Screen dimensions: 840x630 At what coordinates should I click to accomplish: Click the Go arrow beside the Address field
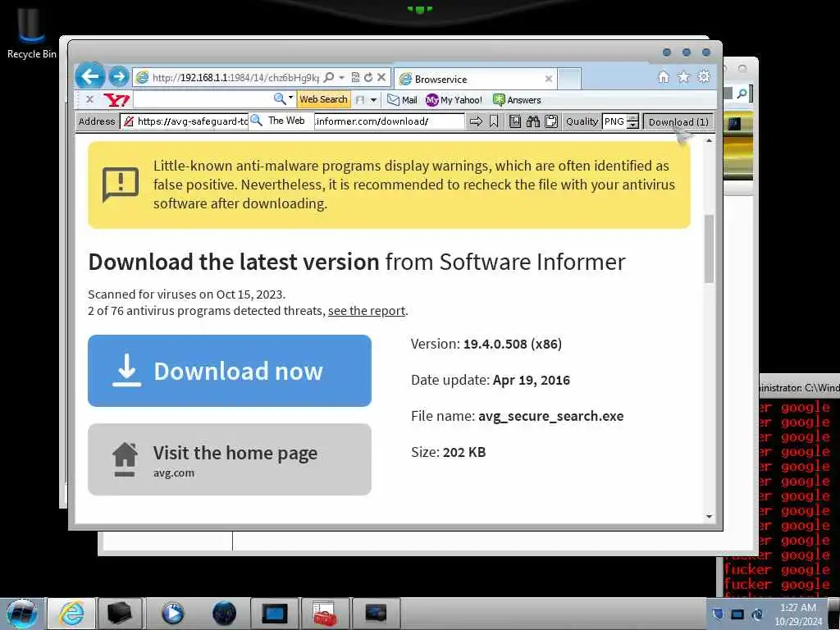[x=476, y=121]
